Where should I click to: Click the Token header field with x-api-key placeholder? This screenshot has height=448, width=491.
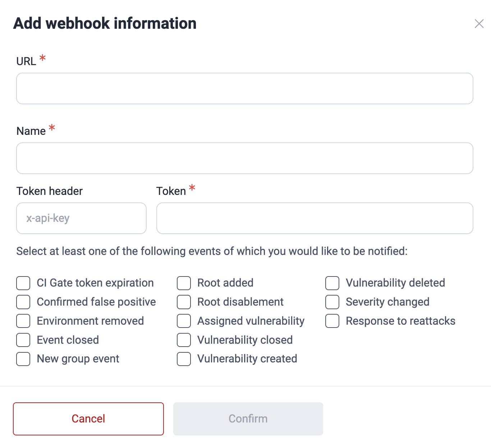click(81, 218)
